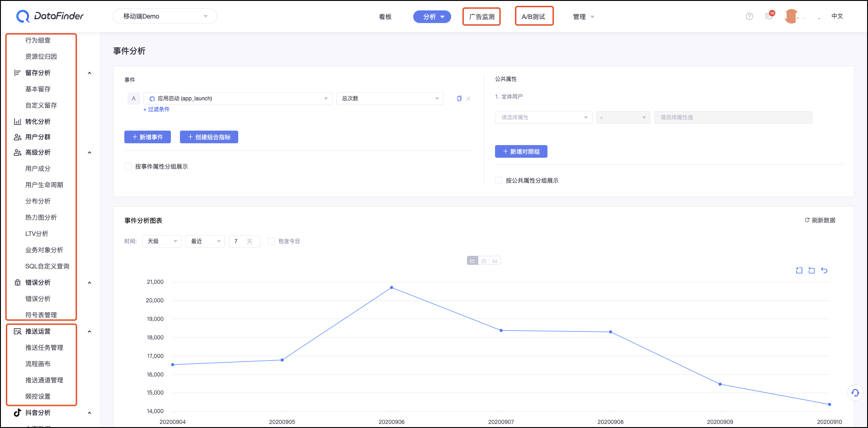Viewport: 868px width, 428px height.
Task: Click the floating support headset icon
Action: pos(855,392)
